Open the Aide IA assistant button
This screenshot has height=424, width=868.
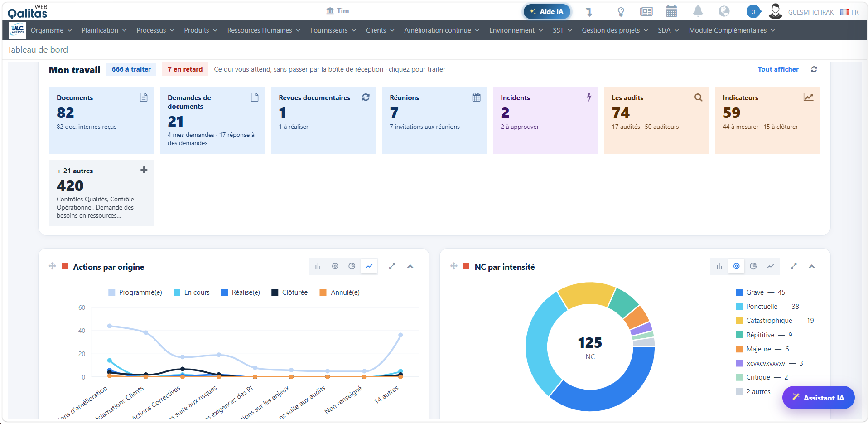click(547, 12)
